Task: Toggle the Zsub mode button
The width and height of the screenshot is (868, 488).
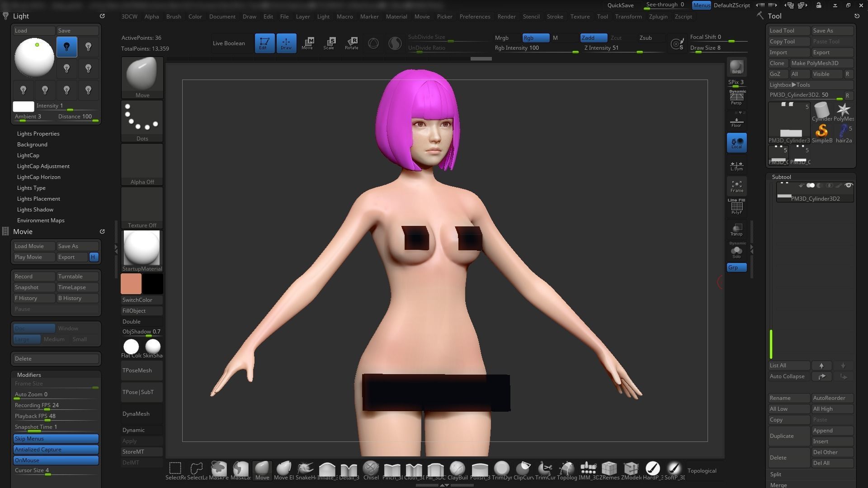Action: tap(646, 38)
